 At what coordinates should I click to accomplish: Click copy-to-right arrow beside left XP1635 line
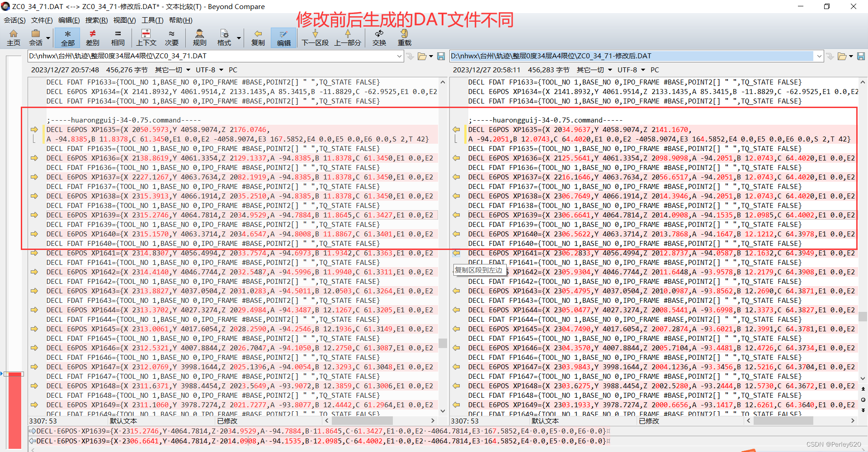tap(34, 130)
